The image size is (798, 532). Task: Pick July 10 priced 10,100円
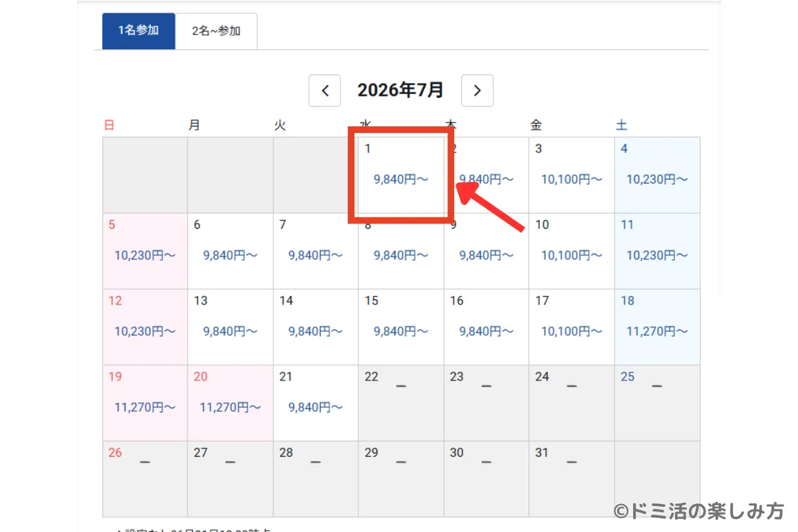[572, 251]
